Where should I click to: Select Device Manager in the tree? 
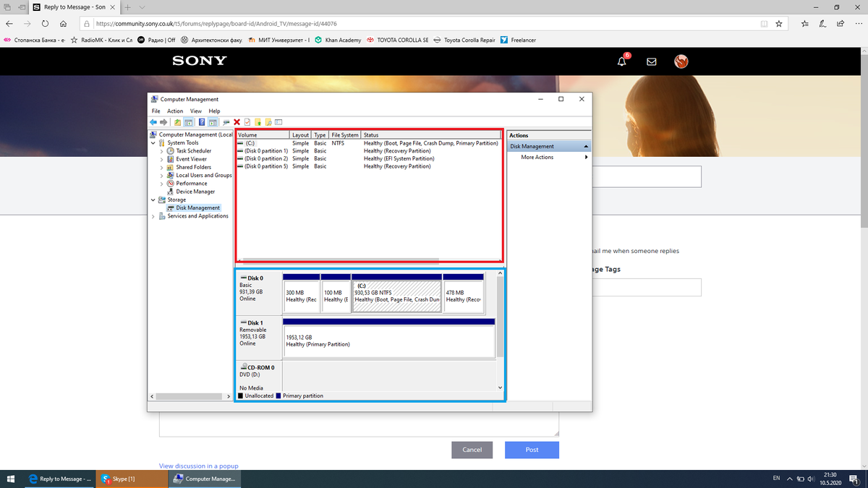click(x=195, y=192)
